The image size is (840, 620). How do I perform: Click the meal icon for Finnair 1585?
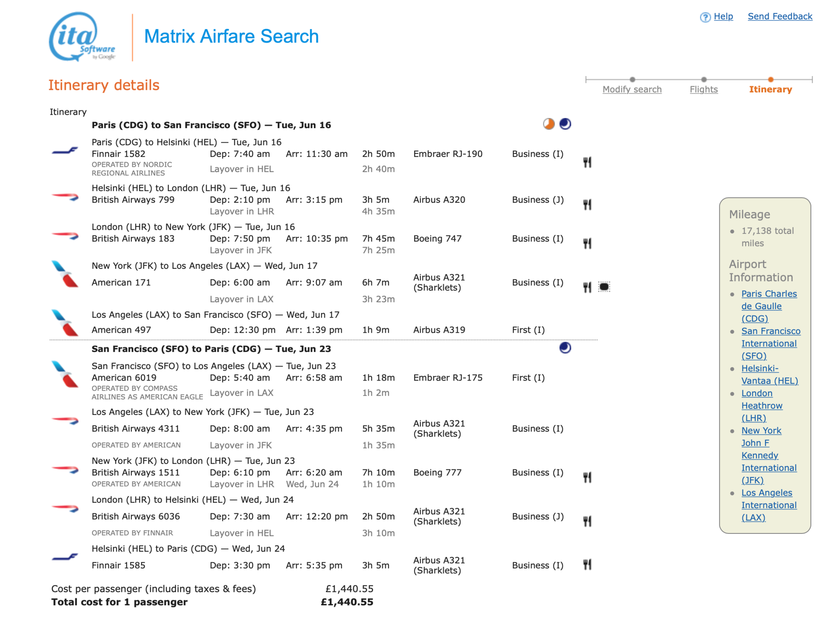coord(587,565)
